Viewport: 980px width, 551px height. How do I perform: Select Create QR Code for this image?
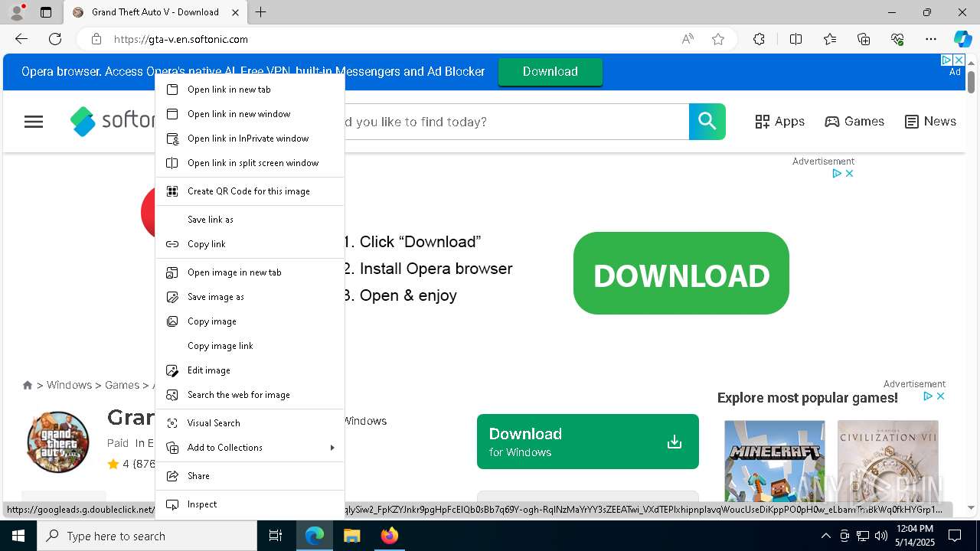pyautogui.click(x=250, y=191)
